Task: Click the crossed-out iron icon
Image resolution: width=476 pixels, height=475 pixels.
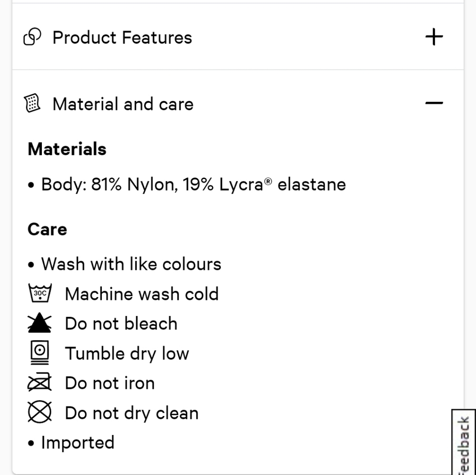Action: pos(40,382)
